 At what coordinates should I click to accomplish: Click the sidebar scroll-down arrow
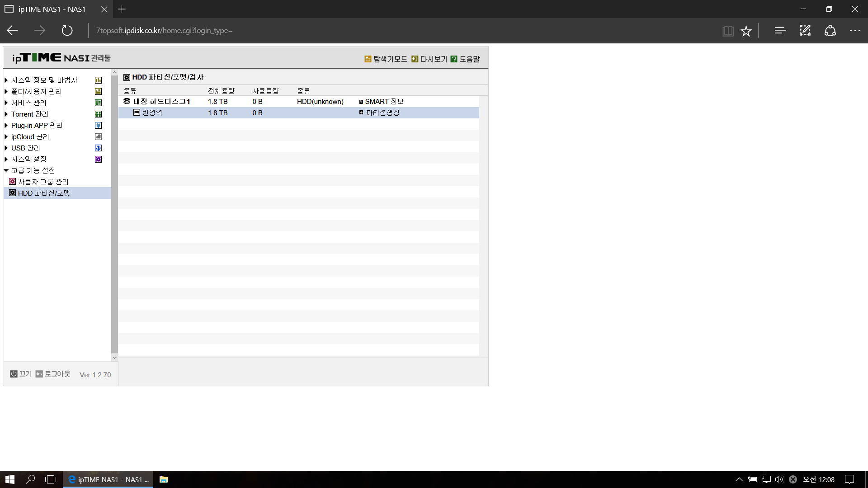click(x=114, y=357)
